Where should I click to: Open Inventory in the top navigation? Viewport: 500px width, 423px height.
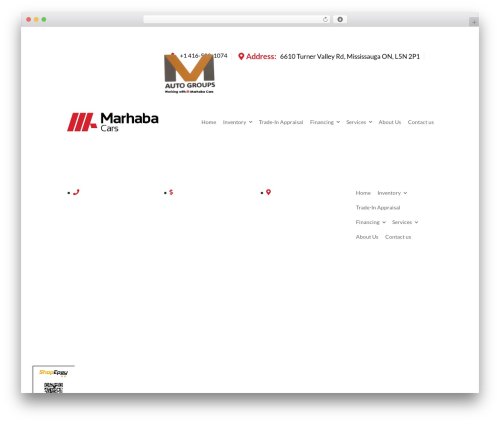[x=234, y=122]
